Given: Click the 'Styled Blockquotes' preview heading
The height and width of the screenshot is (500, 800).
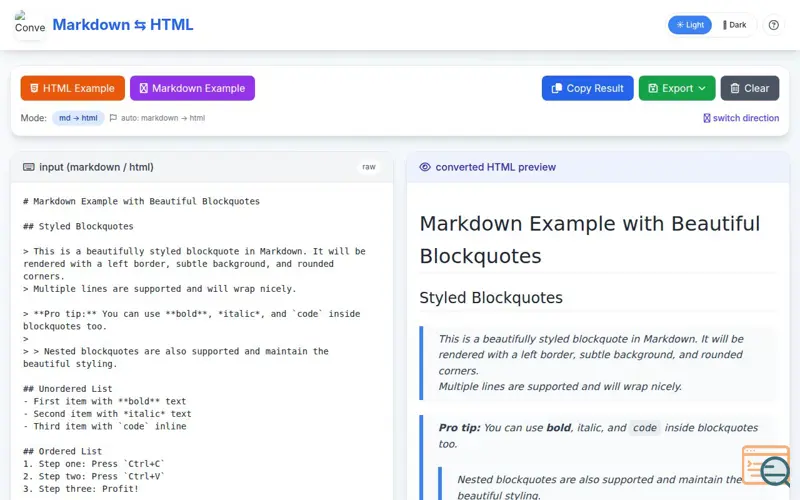Looking at the screenshot, I should pyautogui.click(x=491, y=297).
